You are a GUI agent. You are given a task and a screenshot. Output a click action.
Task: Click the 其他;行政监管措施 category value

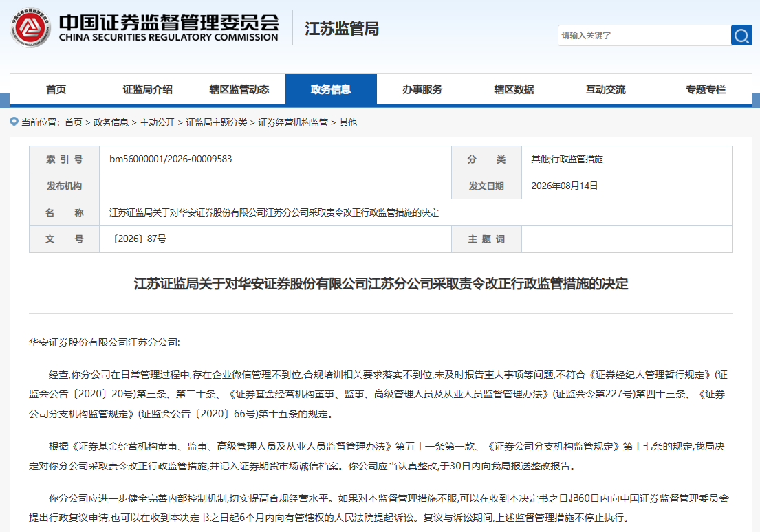point(567,159)
